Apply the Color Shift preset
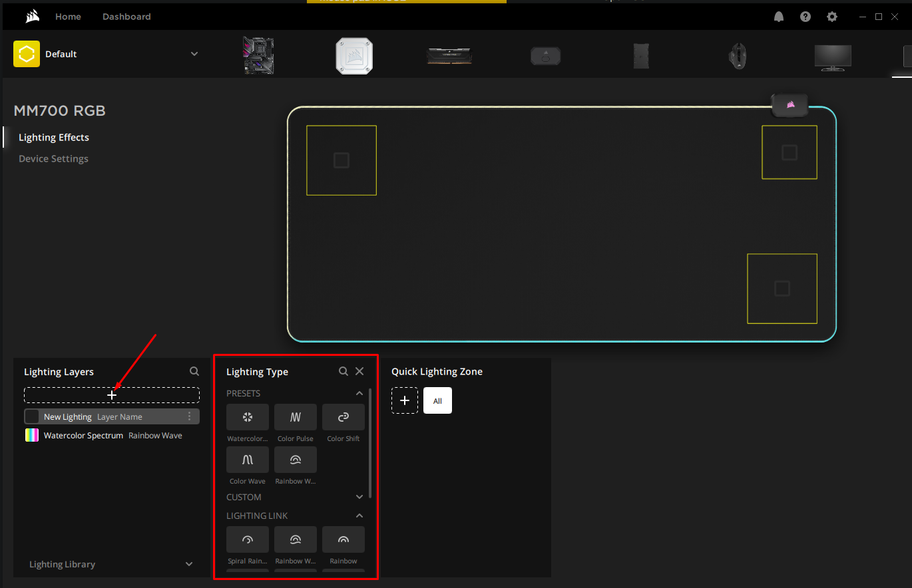Screen dimensions: 912x588 (x=343, y=417)
